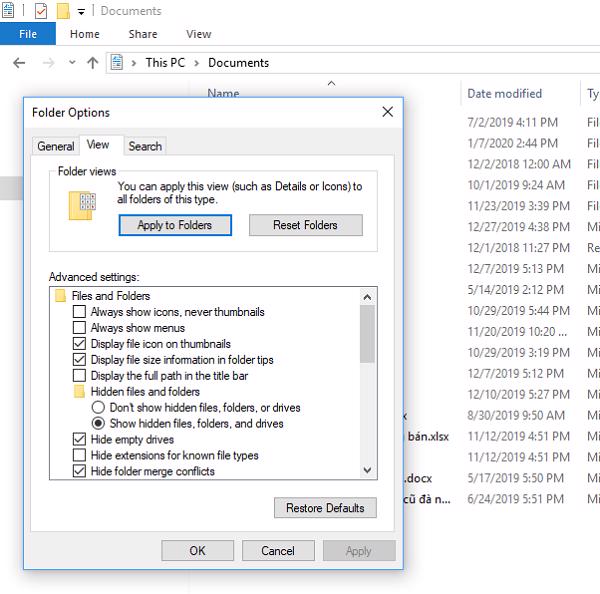Image resolution: width=600 pixels, height=594 pixels.
Task: Click OK to confirm Folder Options
Action: pos(197,551)
